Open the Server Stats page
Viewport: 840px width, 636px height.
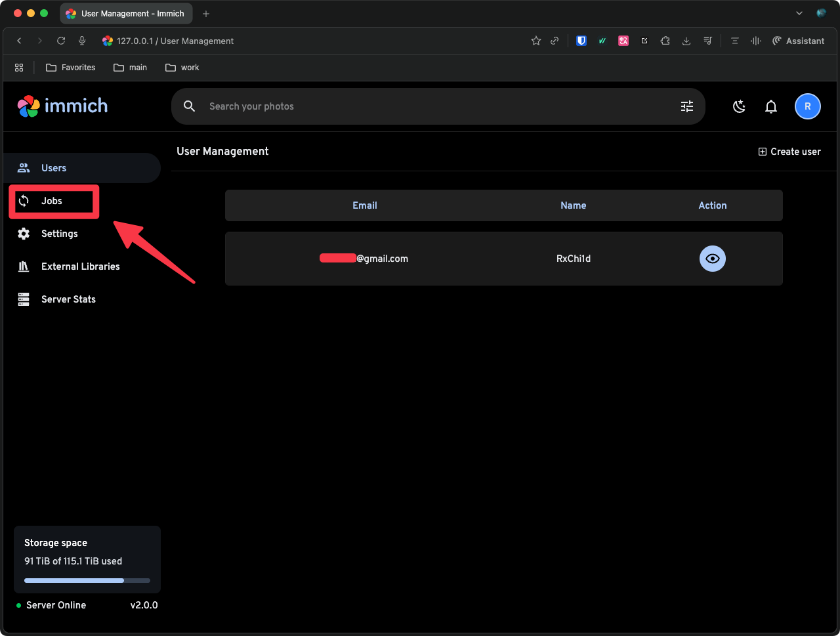point(68,299)
